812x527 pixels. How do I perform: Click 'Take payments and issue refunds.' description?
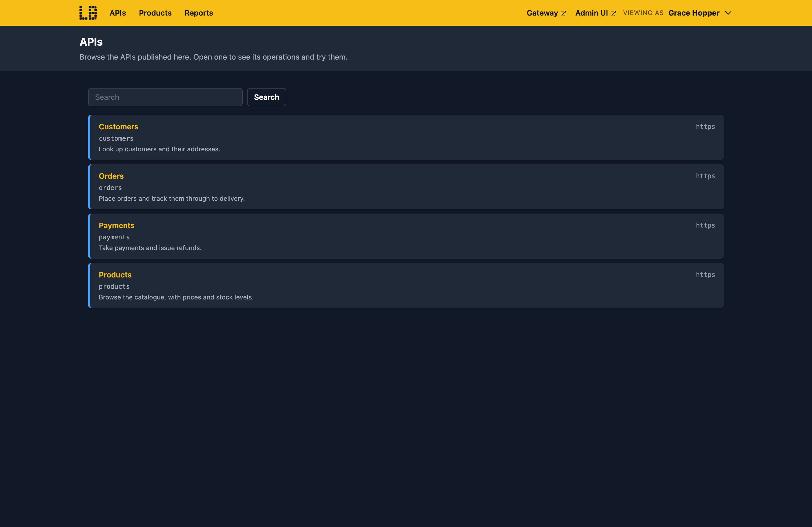click(x=150, y=248)
